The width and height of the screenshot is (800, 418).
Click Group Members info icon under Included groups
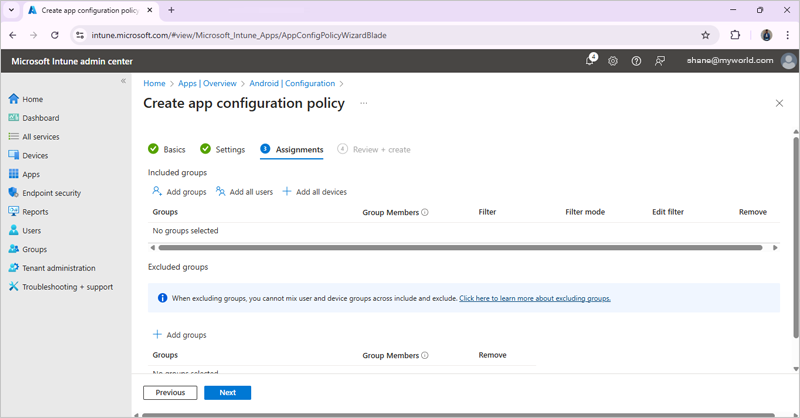pyautogui.click(x=425, y=212)
